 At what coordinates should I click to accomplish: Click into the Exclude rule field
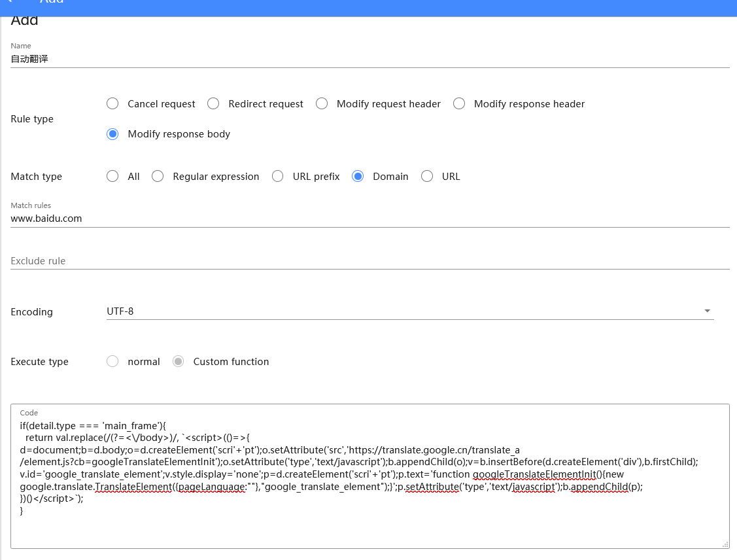click(x=370, y=261)
